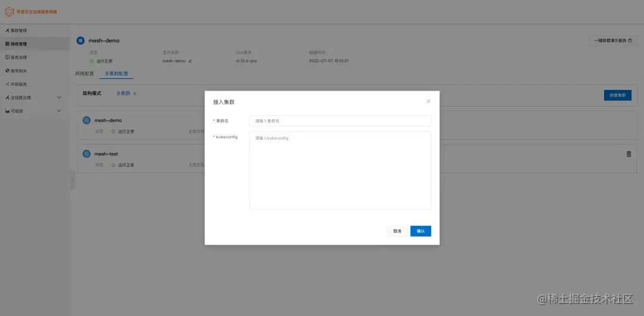This screenshot has height=316, width=644.
Task: Close the 接入集群 dialog with X
Action: (428, 101)
